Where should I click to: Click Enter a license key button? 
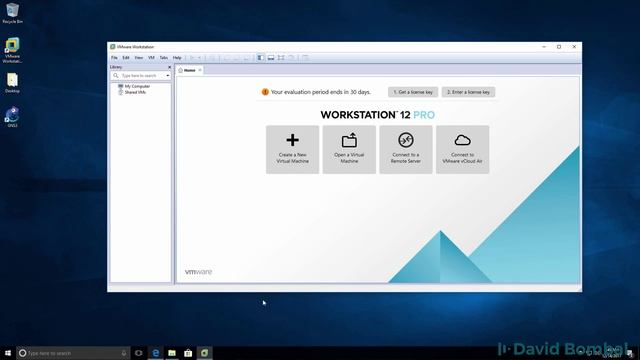click(468, 92)
